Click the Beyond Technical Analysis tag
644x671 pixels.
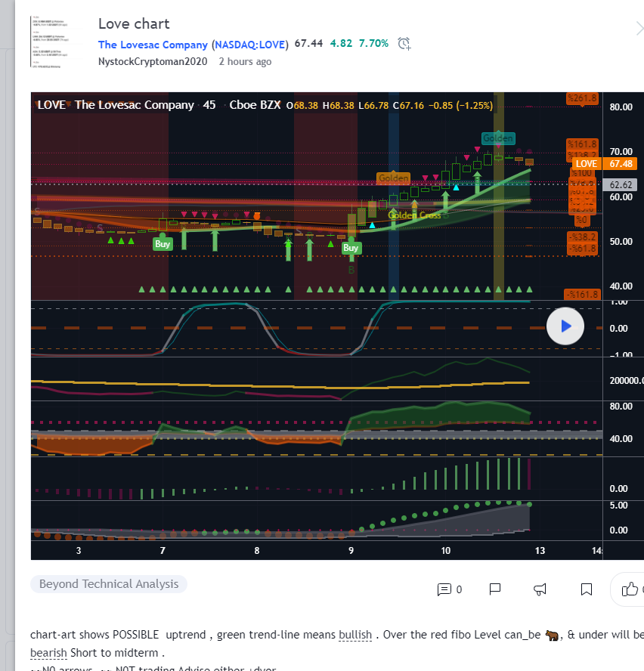109,584
